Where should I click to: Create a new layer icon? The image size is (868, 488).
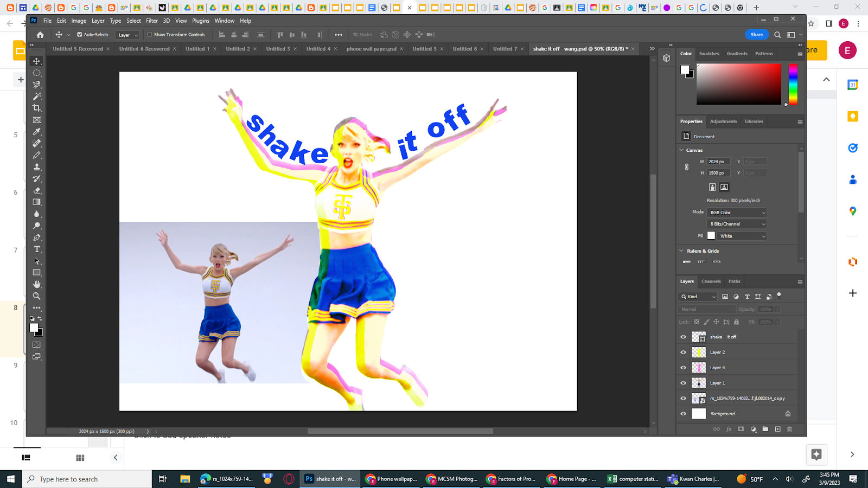pyautogui.click(x=777, y=429)
